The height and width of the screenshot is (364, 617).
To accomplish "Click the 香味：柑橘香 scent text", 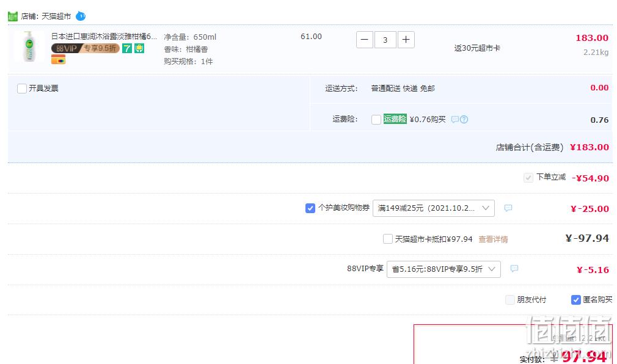I will (186, 49).
